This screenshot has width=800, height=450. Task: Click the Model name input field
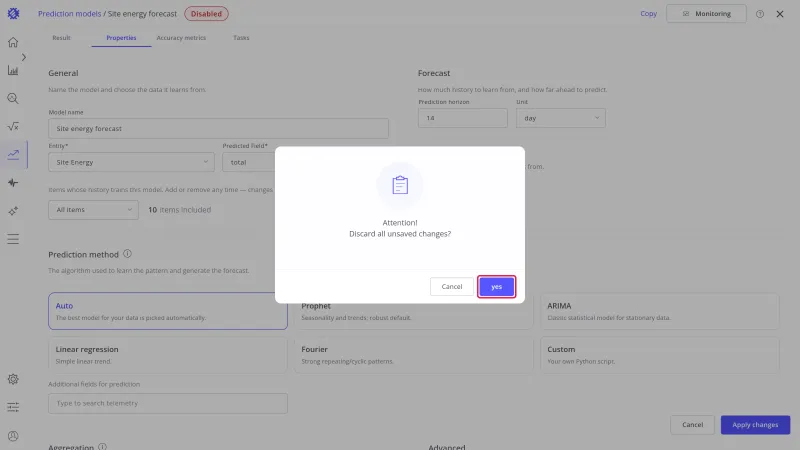[x=218, y=129]
